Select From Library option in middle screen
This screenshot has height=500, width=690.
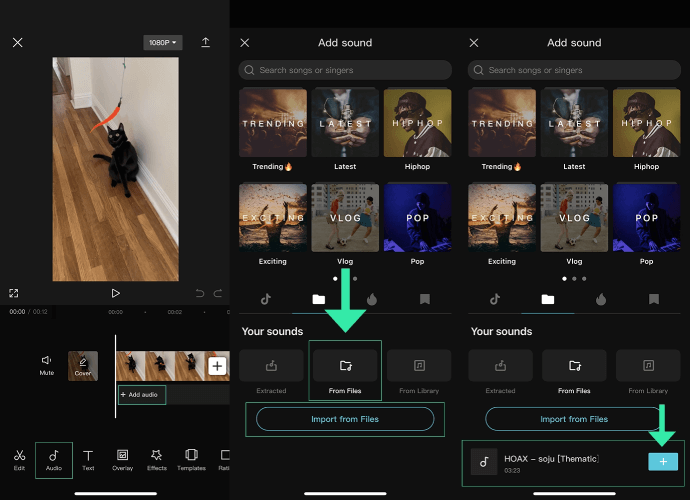click(419, 372)
